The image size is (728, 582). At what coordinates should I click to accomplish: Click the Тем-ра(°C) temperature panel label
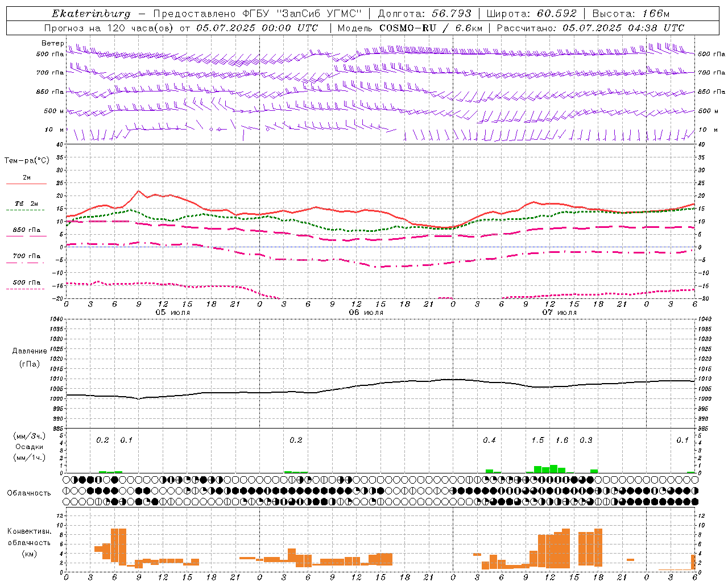coord(27,161)
